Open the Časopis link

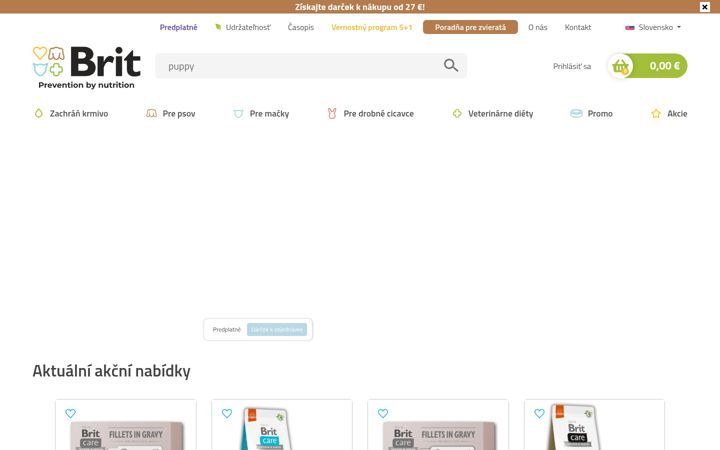tap(301, 27)
